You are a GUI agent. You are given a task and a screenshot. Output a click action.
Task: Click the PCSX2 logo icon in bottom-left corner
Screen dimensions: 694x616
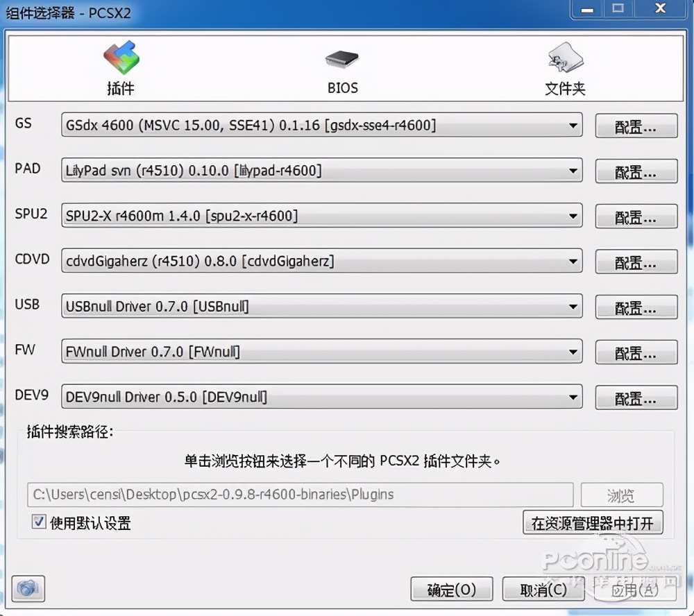tap(27, 589)
